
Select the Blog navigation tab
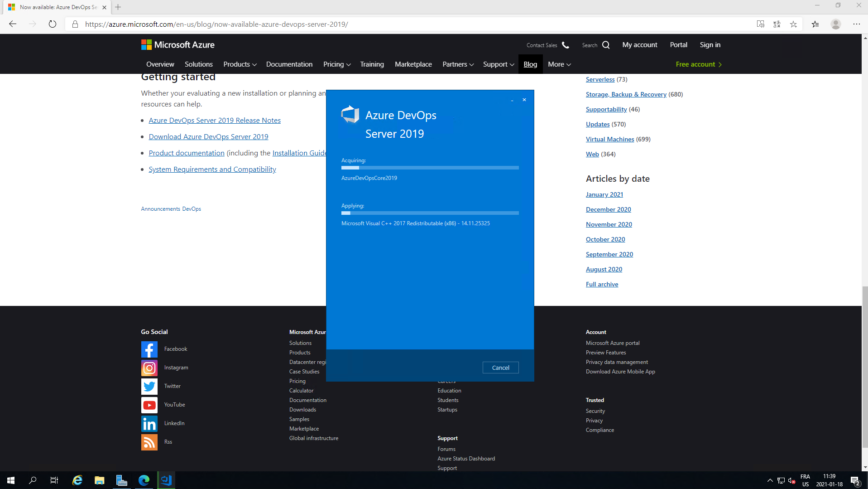pyautogui.click(x=530, y=64)
